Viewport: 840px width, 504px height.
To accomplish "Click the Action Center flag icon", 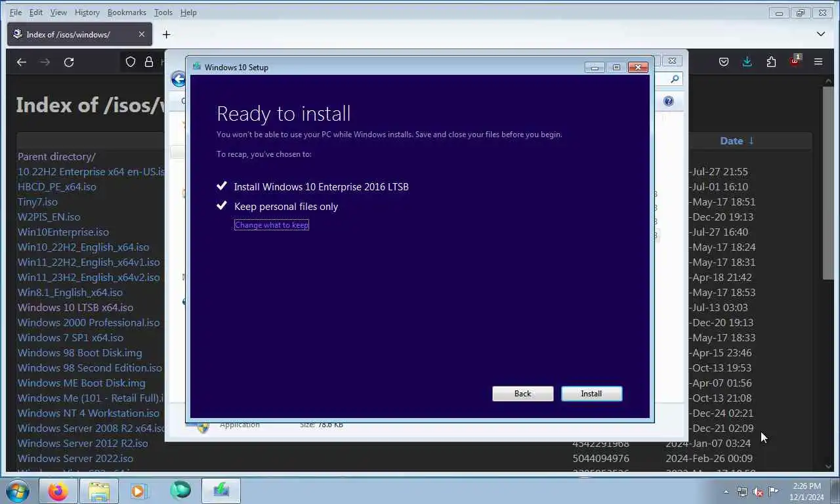I will tap(774, 492).
